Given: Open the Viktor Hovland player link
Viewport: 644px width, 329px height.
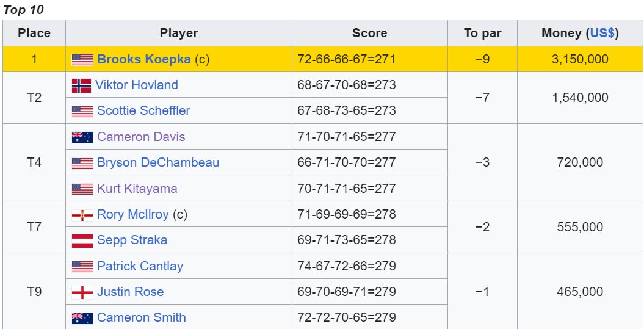Looking at the screenshot, I should [137, 85].
